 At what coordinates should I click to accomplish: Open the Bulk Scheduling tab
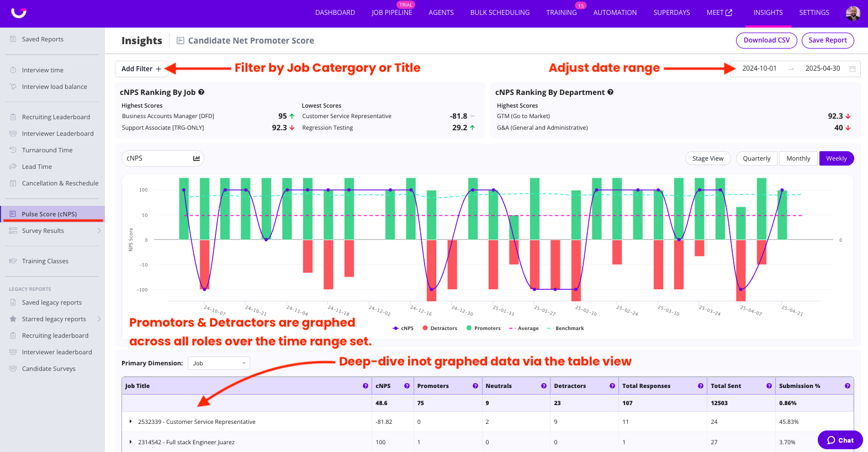(500, 13)
